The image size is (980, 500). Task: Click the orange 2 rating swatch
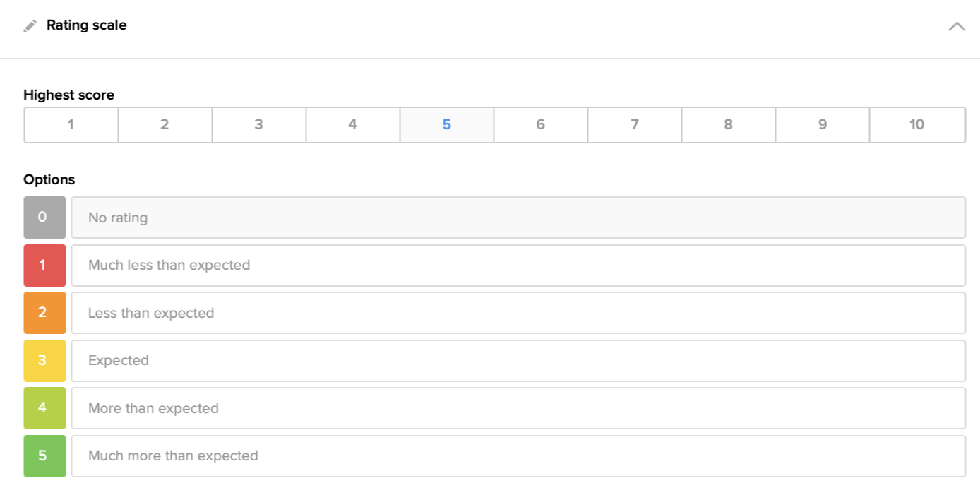point(44,313)
